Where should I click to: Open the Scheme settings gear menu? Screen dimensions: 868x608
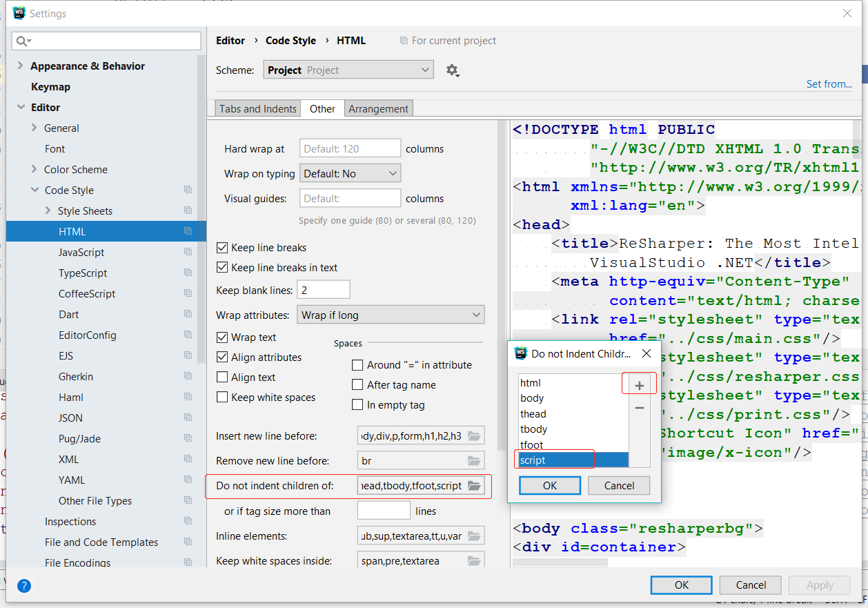(453, 70)
